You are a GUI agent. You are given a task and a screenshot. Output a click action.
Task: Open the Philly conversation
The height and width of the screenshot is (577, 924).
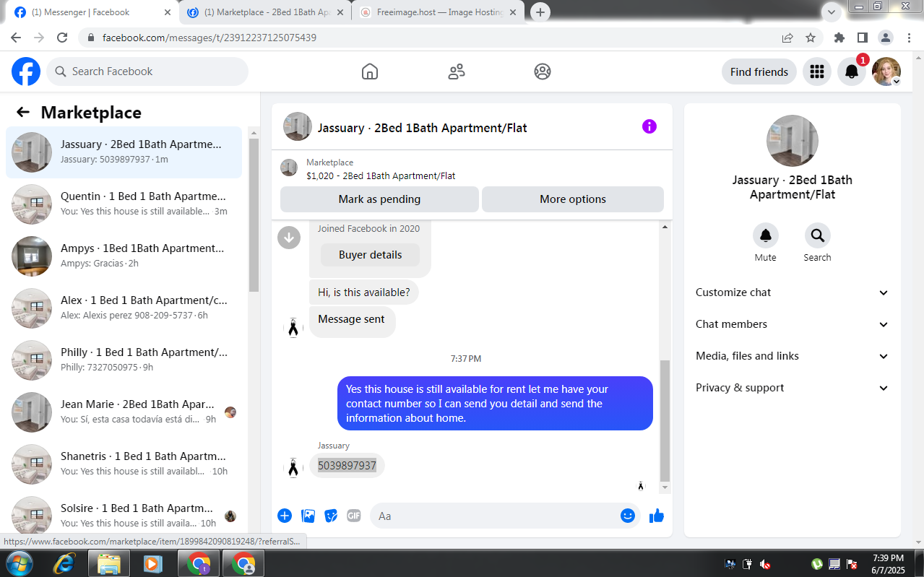click(x=124, y=360)
